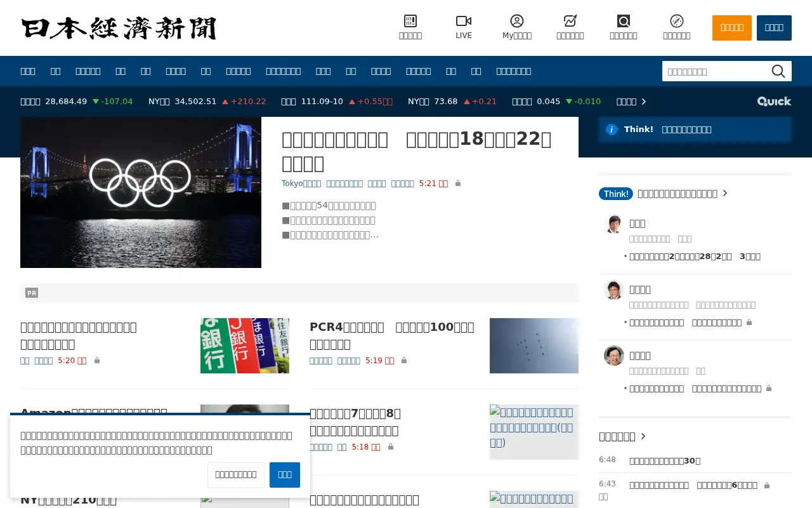The height and width of the screenshot is (508, 812).
Task: Click lock icon beside the 6:43 news item
Action: click(767, 485)
